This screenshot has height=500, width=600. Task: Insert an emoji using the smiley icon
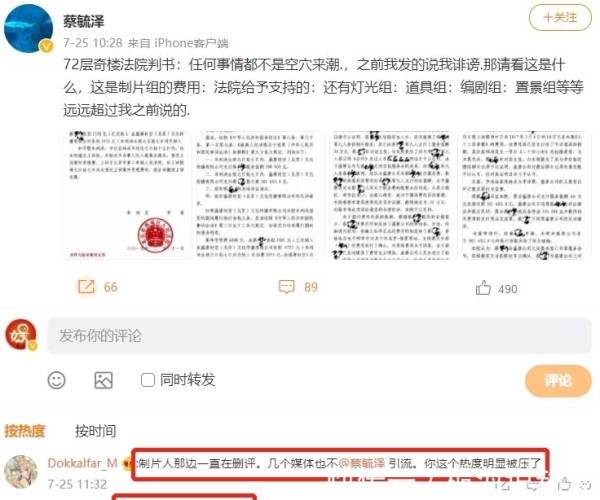click(57, 380)
